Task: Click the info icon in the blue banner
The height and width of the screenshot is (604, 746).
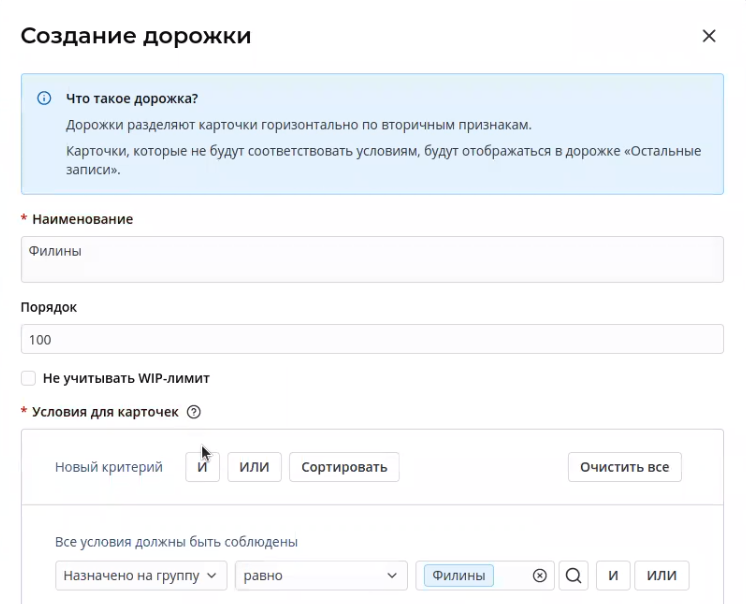Action: pyautogui.click(x=44, y=99)
